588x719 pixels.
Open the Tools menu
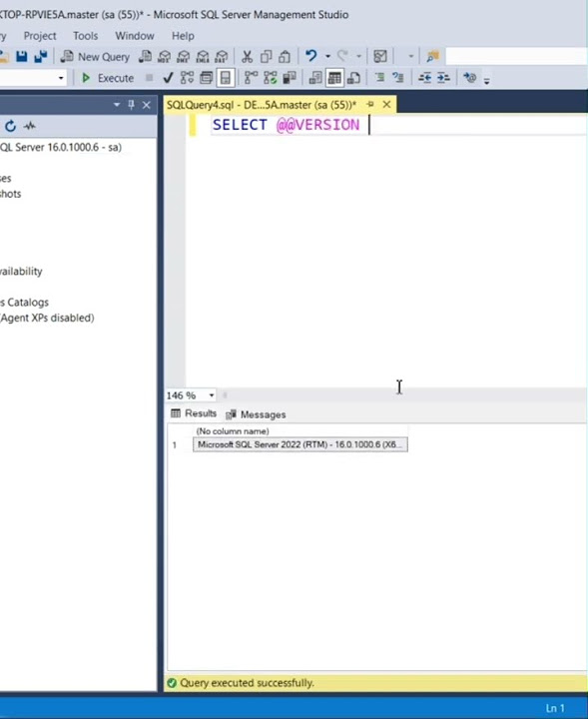[86, 36]
